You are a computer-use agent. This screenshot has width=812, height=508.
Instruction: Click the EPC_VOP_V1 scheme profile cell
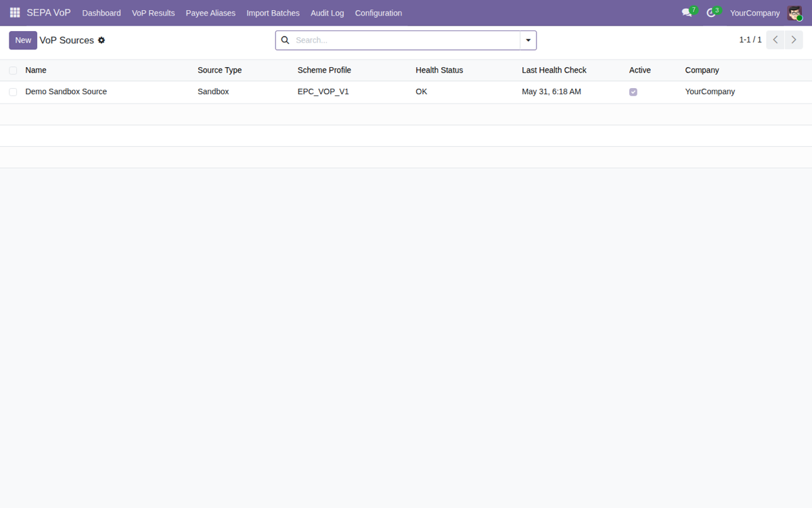[323, 92]
